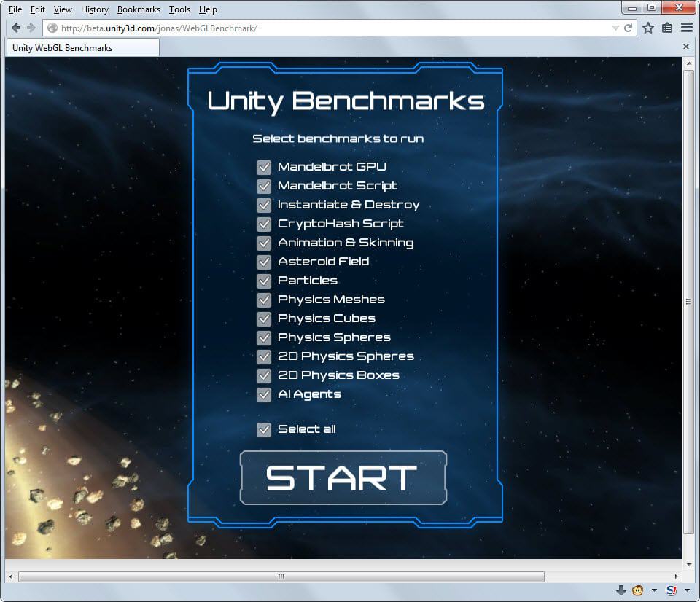
Task: Select the Unity WebGL Benchmarks tab
Action: [x=82, y=48]
